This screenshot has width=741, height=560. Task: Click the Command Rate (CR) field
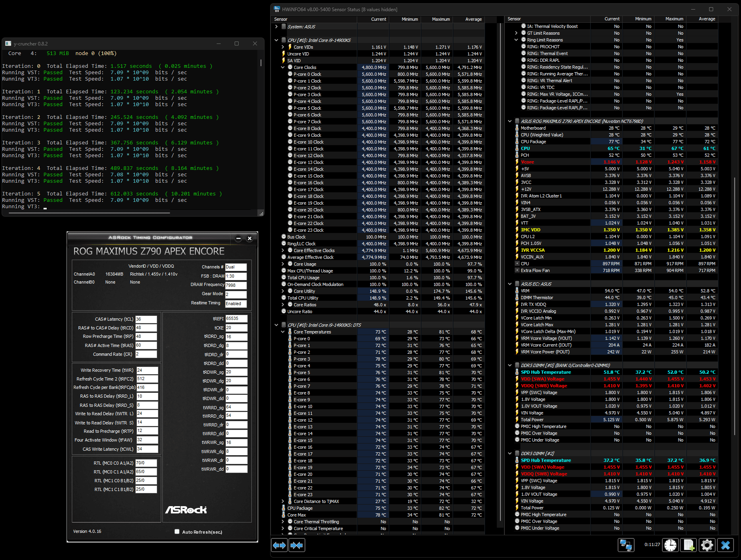146,354
